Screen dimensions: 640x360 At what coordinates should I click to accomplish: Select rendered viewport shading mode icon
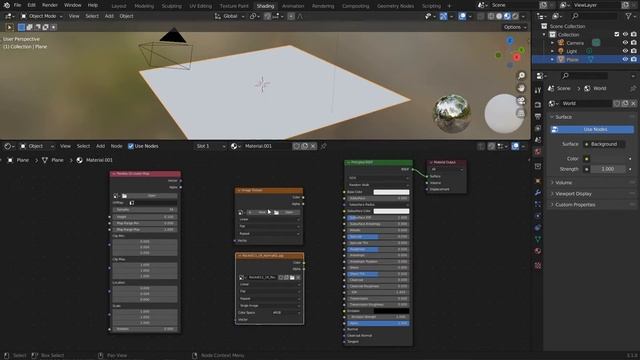point(516,16)
